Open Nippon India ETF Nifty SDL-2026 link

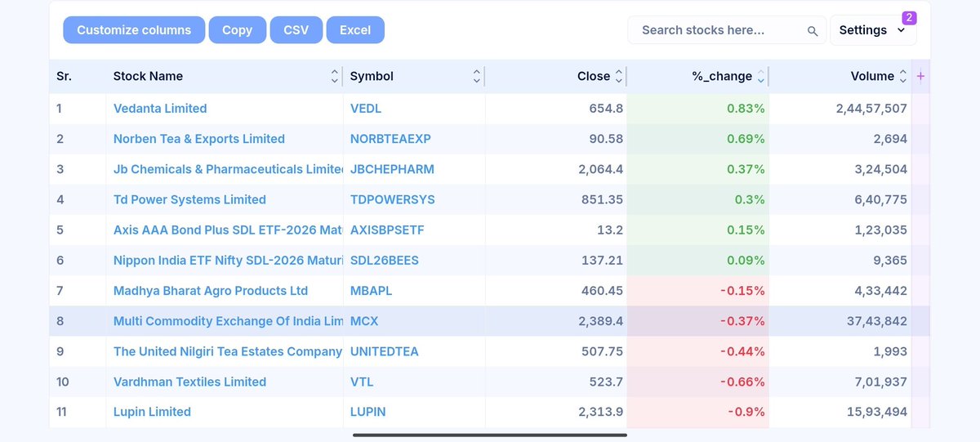click(x=229, y=261)
